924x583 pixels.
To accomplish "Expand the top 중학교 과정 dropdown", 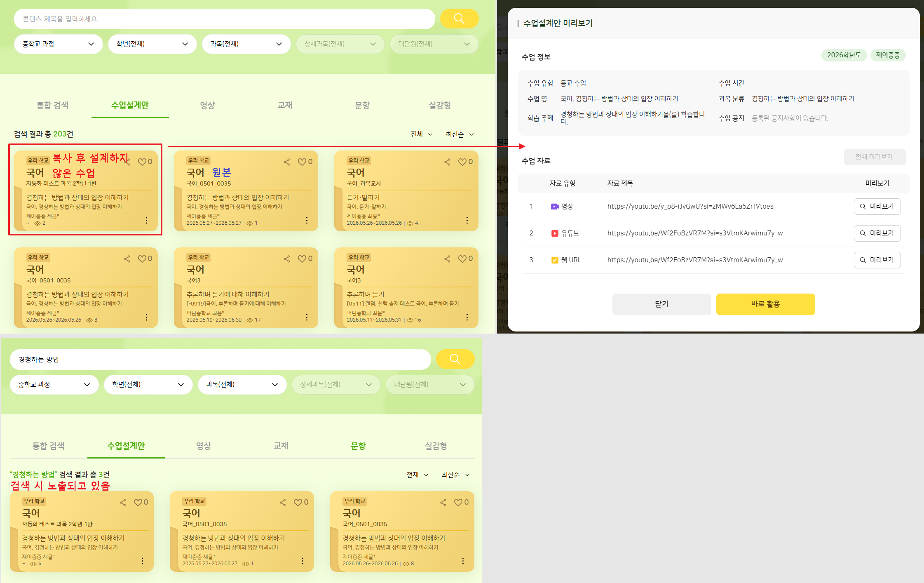I will 58,44.
